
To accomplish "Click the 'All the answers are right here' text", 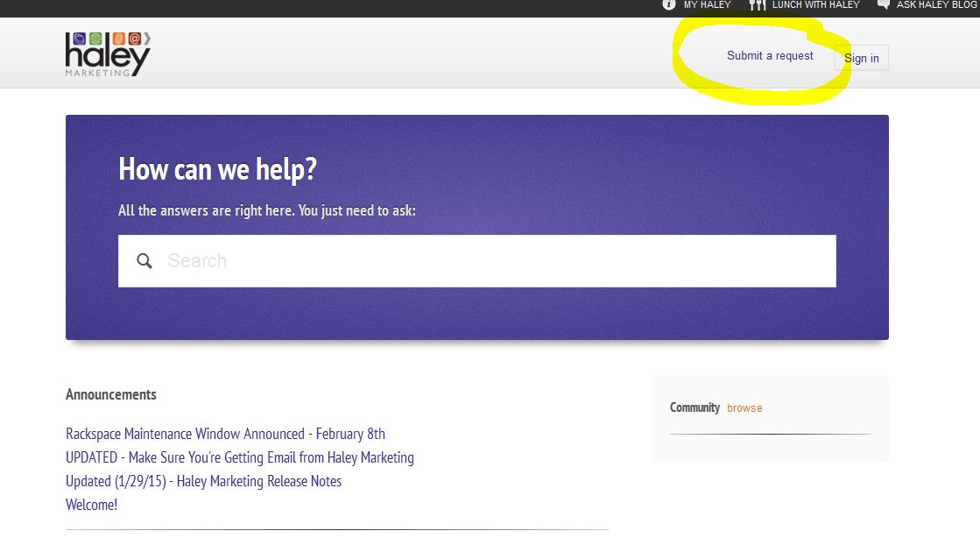I will (267, 210).
